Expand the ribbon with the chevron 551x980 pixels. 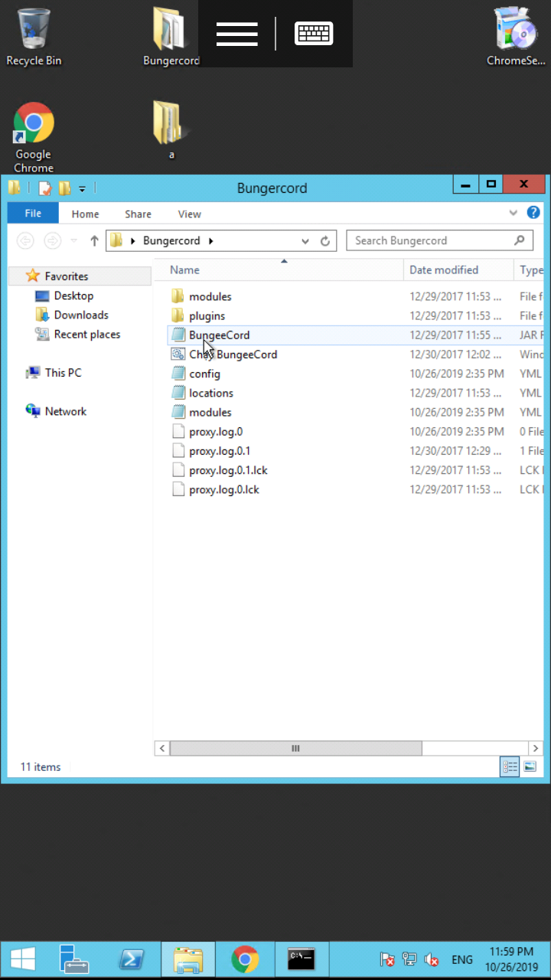click(514, 213)
